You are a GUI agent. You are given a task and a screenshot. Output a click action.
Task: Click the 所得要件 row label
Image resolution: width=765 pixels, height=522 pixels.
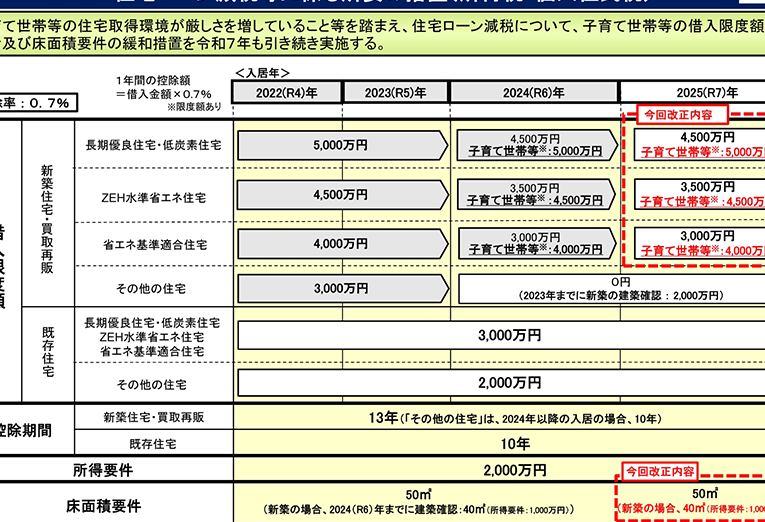(103, 470)
